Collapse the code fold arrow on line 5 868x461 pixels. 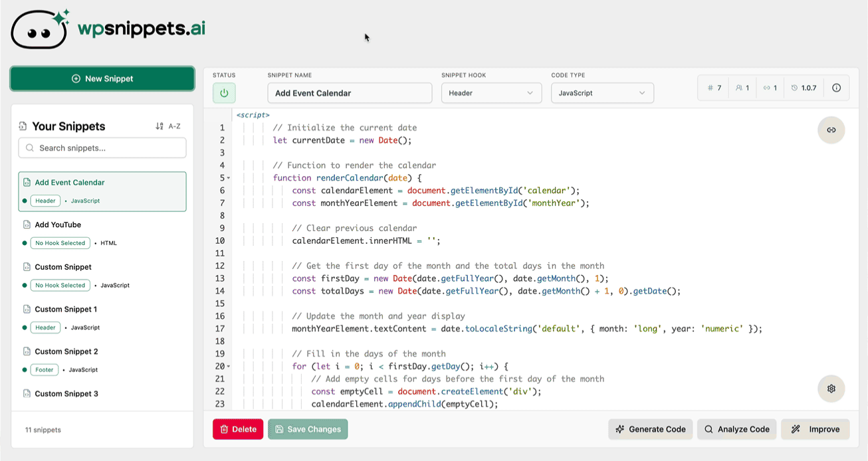(229, 178)
